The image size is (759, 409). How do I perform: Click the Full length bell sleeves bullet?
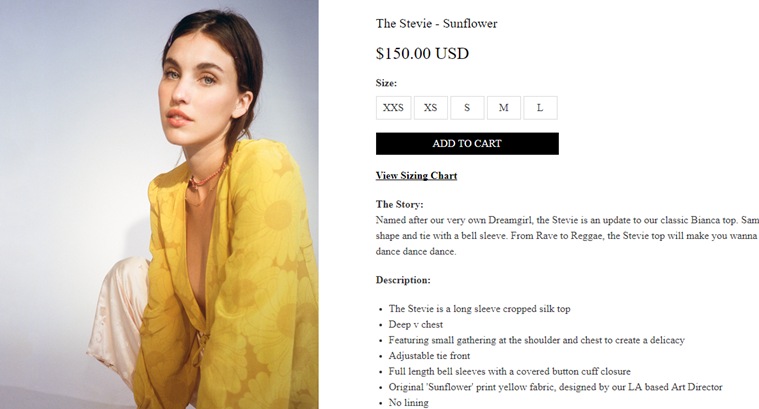pyautogui.click(x=510, y=372)
